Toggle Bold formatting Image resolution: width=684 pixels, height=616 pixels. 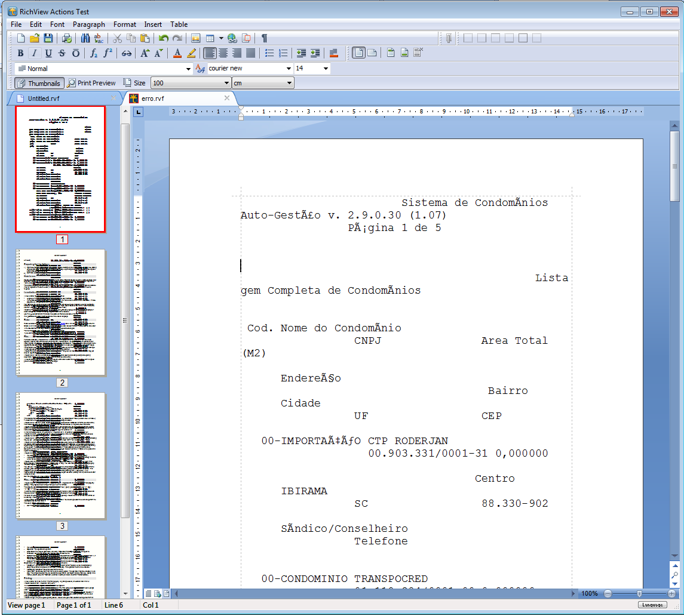point(20,53)
